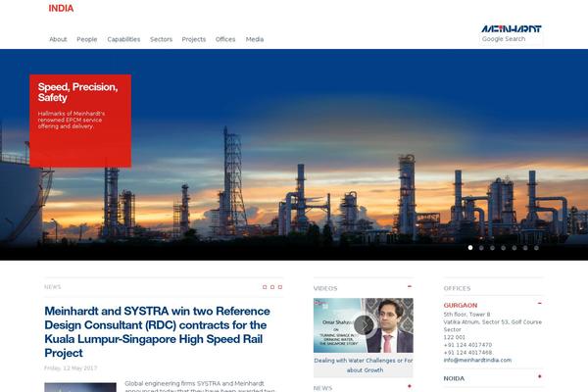Open the Sectors menu
Image resolution: width=588 pixels, height=392 pixels.
[x=162, y=39]
